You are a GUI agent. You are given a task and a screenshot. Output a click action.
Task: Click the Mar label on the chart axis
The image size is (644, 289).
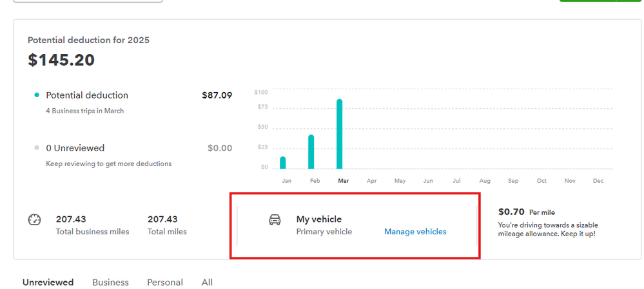pos(343,181)
